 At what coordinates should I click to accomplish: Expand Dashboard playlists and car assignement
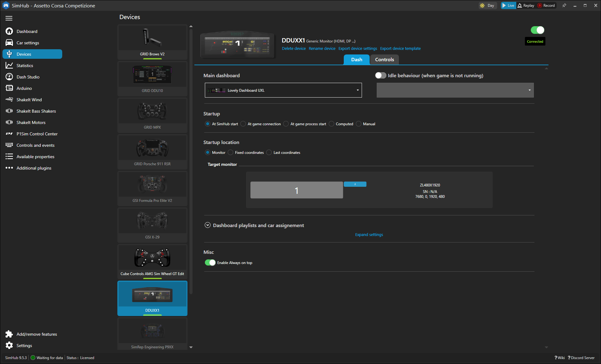click(208, 225)
